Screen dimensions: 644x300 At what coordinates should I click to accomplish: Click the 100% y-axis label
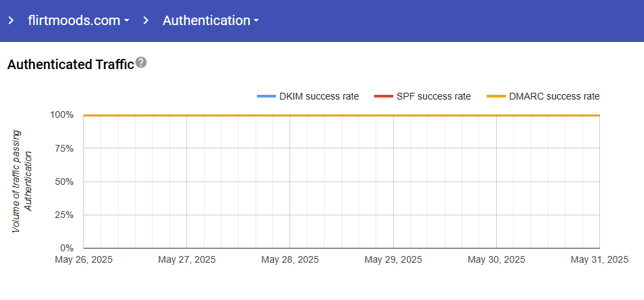point(61,115)
